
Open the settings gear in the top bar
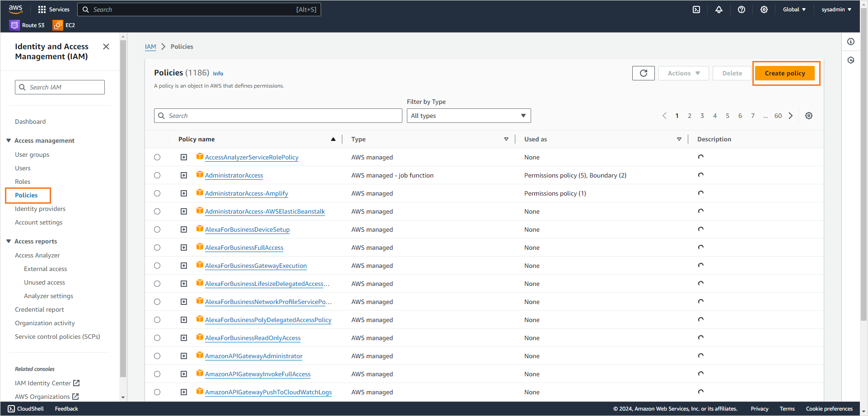[764, 9]
